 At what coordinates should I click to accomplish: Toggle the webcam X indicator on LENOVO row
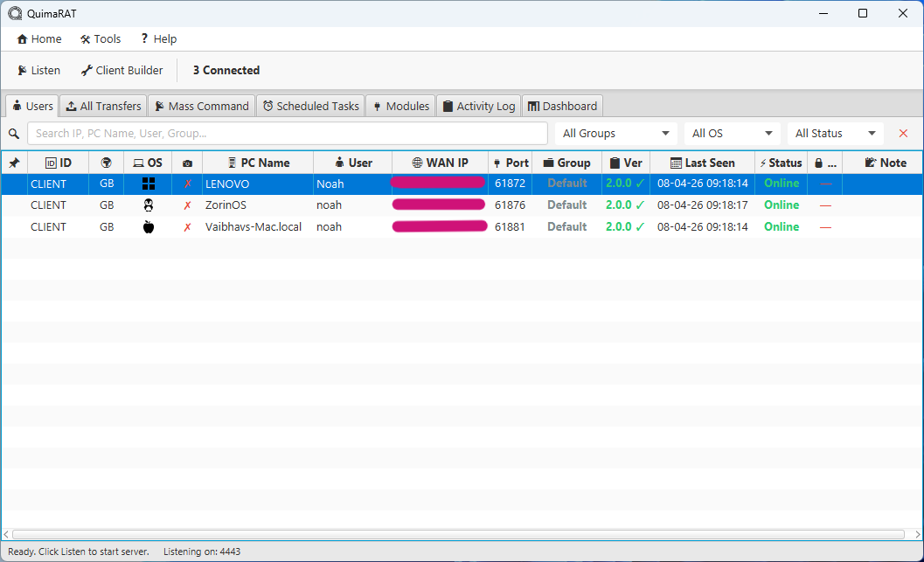(x=187, y=183)
